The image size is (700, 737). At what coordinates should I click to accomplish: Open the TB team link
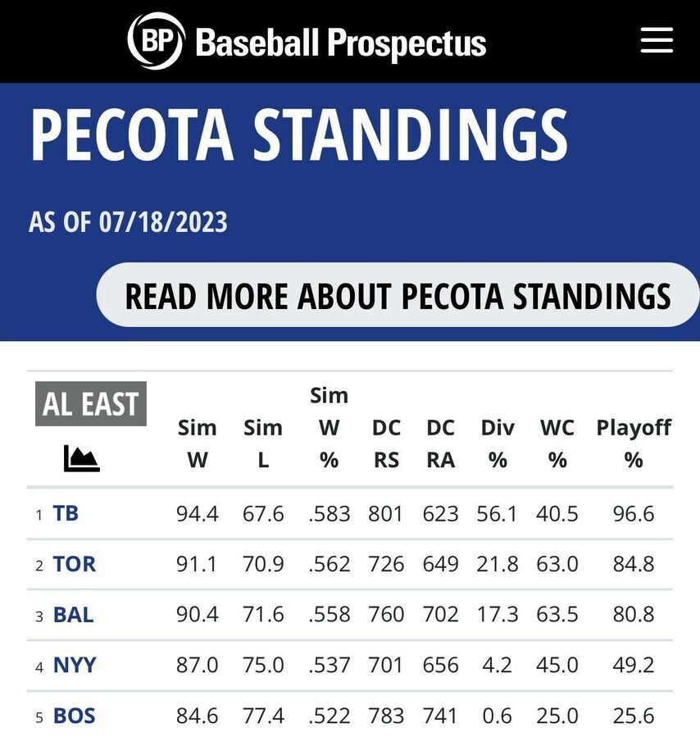coord(66,513)
